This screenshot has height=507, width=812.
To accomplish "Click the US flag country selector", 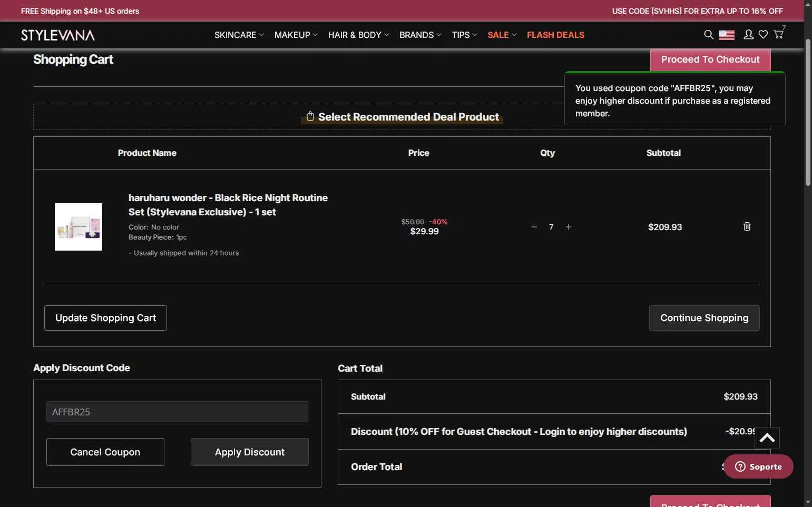I will (x=727, y=35).
